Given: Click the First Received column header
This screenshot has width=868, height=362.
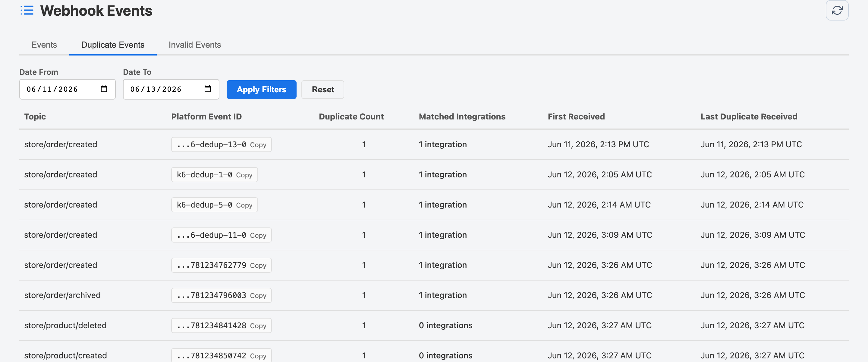Looking at the screenshot, I should [x=576, y=116].
